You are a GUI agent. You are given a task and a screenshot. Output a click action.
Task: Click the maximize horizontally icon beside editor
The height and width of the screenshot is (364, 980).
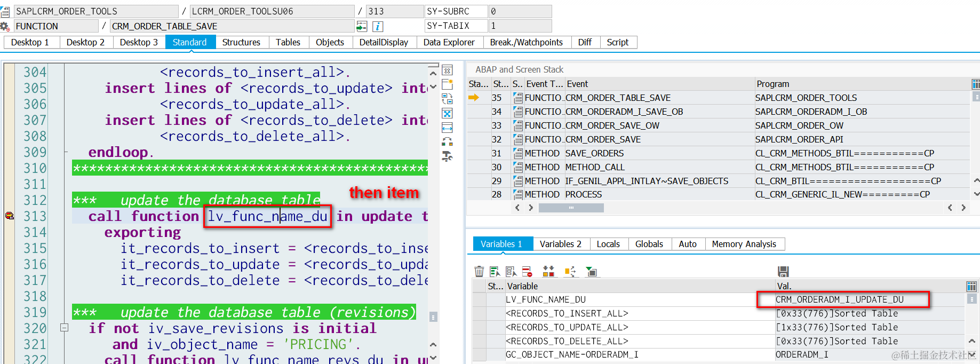(448, 128)
